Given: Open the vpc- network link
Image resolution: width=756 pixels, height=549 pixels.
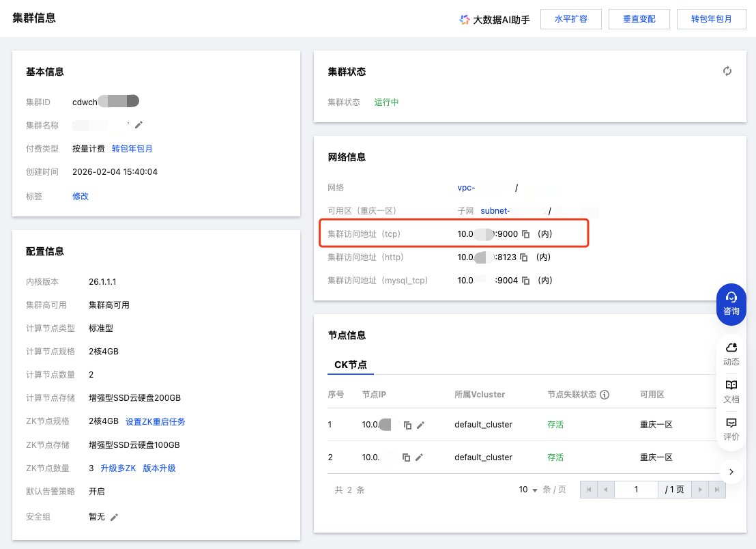Looking at the screenshot, I should 466,188.
